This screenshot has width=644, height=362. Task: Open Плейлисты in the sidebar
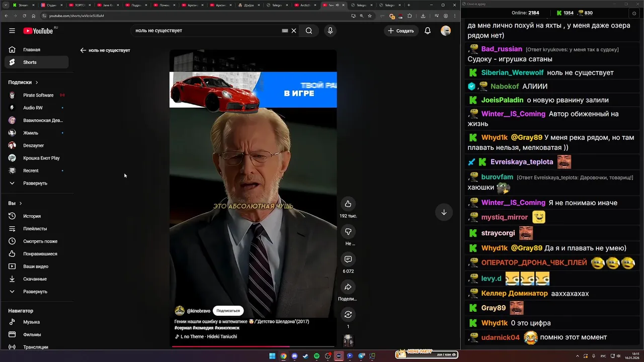(36, 229)
